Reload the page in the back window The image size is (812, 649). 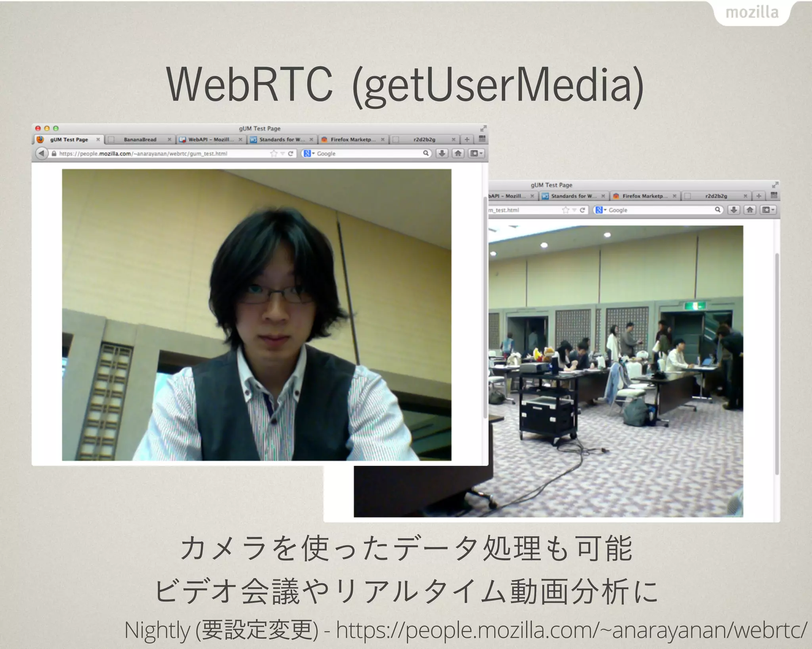[x=582, y=210]
